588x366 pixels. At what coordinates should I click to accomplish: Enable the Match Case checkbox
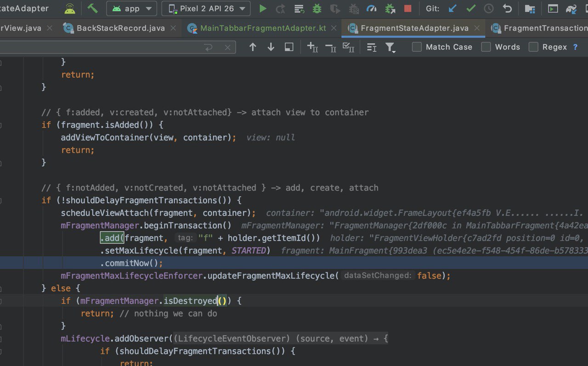[x=417, y=47]
